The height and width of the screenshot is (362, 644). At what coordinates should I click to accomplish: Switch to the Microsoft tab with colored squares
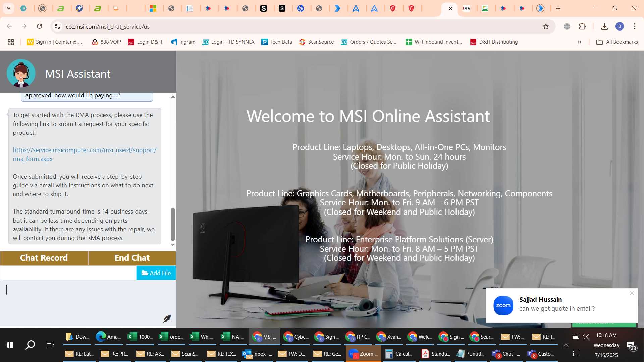153,8
